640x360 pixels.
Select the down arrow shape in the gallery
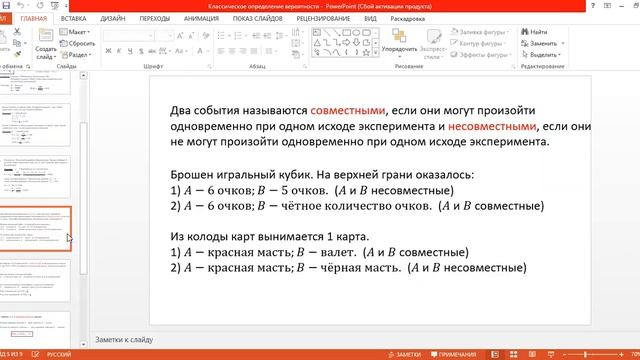coord(356,42)
